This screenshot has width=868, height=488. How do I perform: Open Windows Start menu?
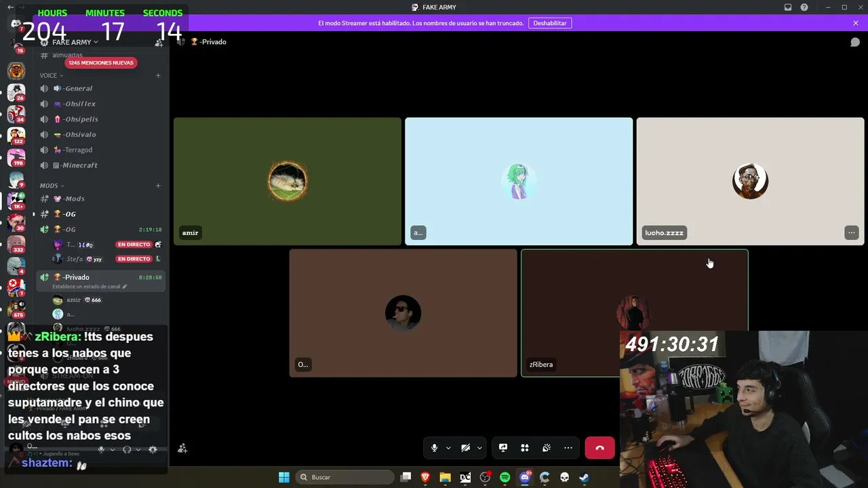284,477
